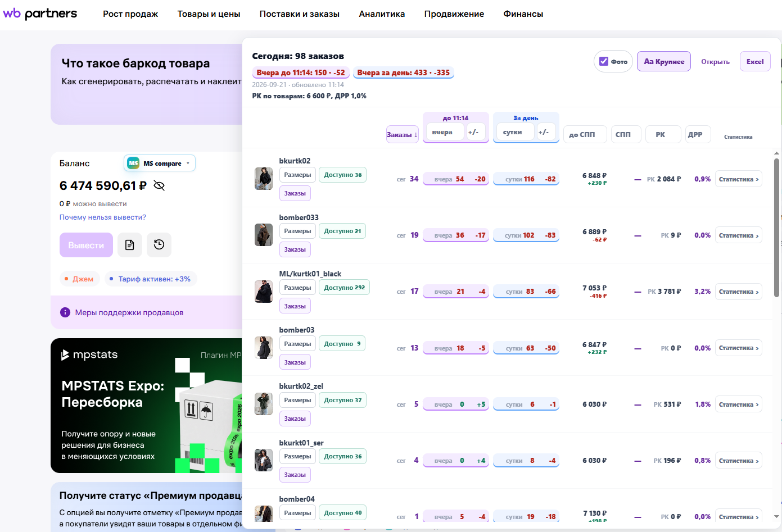Sort by the Заказы column header
Image resolution: width=782 pixels, height=532 pixels.
(x=402, y=134)
